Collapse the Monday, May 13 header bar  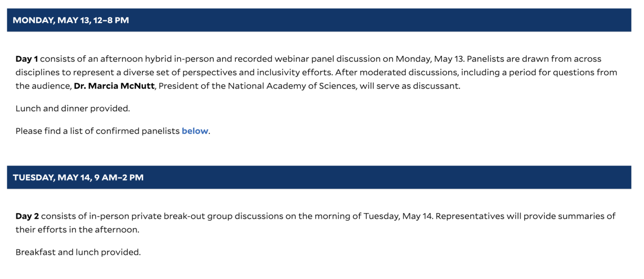(319, 20)
